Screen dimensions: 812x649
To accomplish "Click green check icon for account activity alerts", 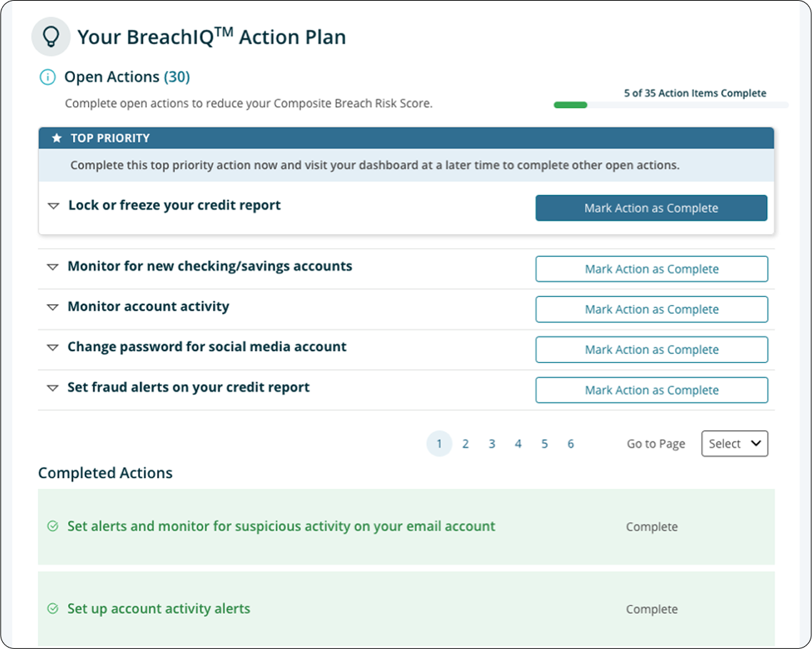I will click(x=53, y=608).
